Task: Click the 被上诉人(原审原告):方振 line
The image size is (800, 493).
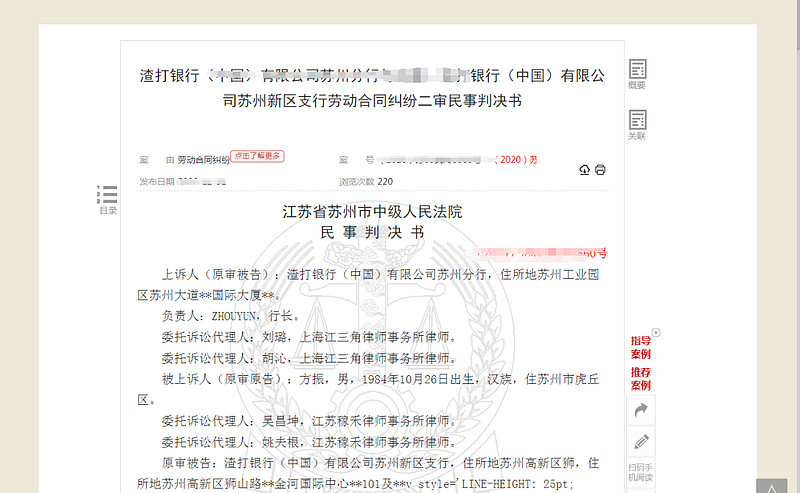Action: pyautogui.click(x=380, y=379)
